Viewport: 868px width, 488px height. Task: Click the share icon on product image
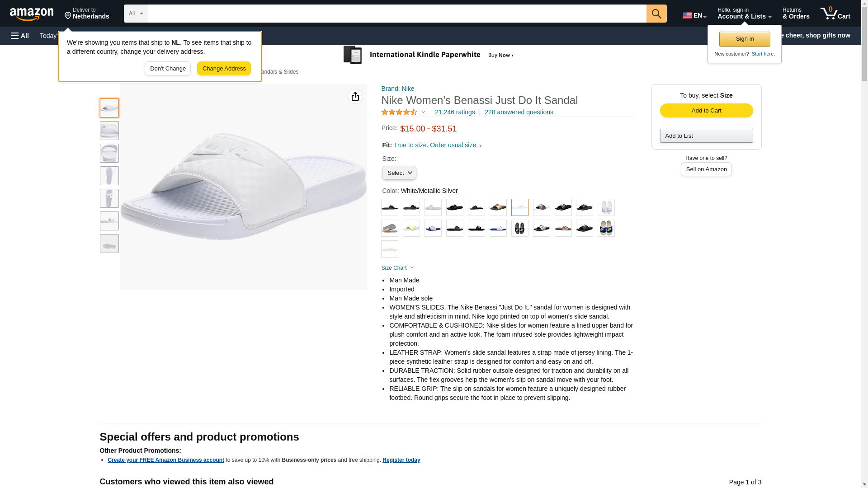(x=355, y=96)
